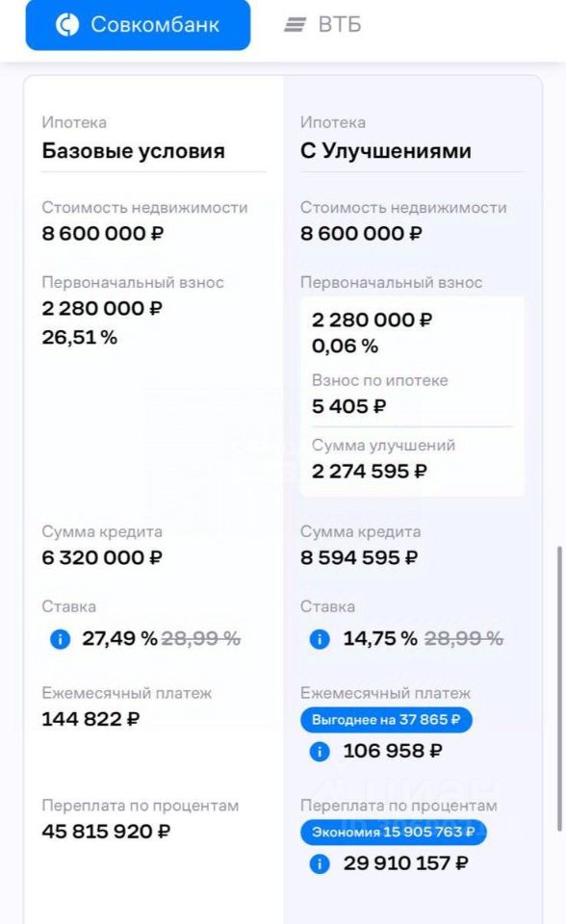This screenshot has width=566, height=924.
Task: Open info icon next to 14,75 % rate
Action: click(x=320, y=639)
